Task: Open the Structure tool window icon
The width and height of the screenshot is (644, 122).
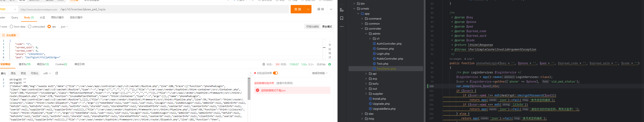Action: pyautogui.click(x=341, y=10)
